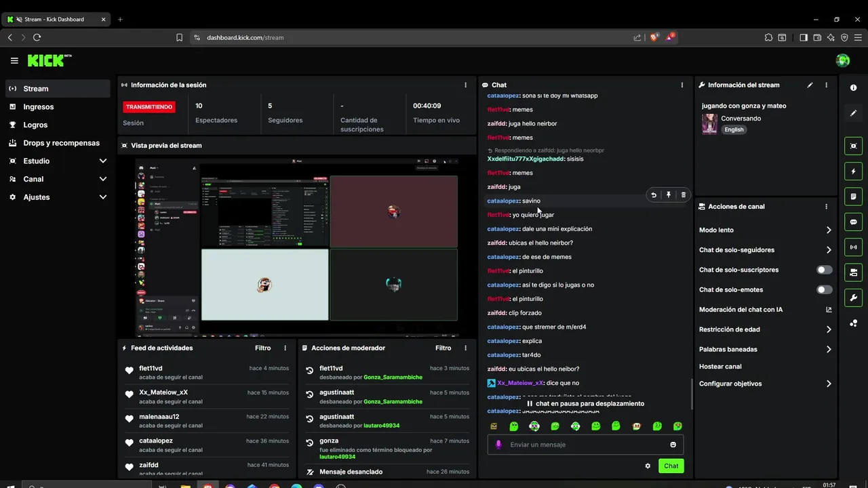Screen dimensions: 868x488
Task: Open Chat de solo-seguidores options chevron
Action: (x=829, y=250)
